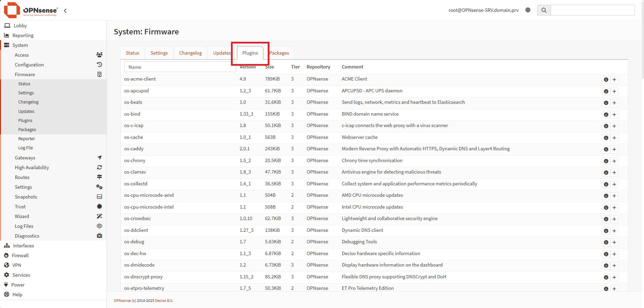Click the OPNsense logo
644x308 pixels.
pos(31,10)
